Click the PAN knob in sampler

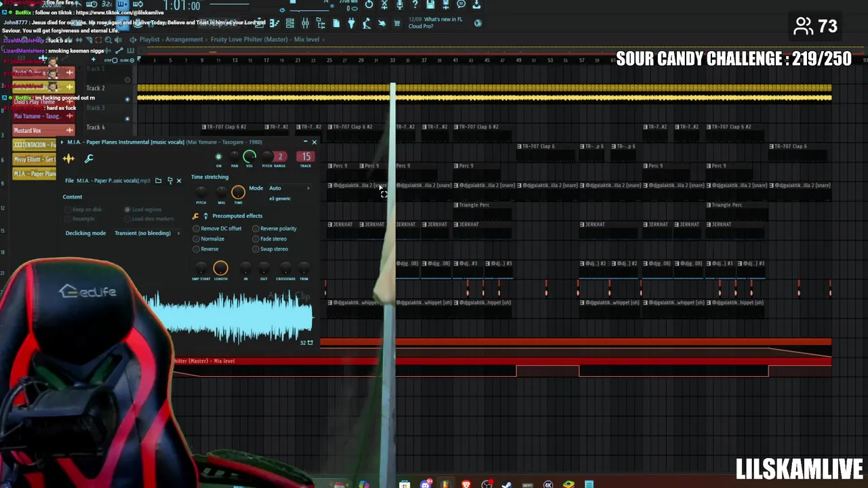click(235, 157)
